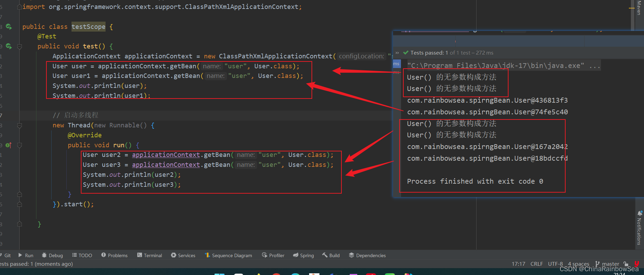
Task: Click the Run play icon in bottom bar
Action: click(20, 255)
